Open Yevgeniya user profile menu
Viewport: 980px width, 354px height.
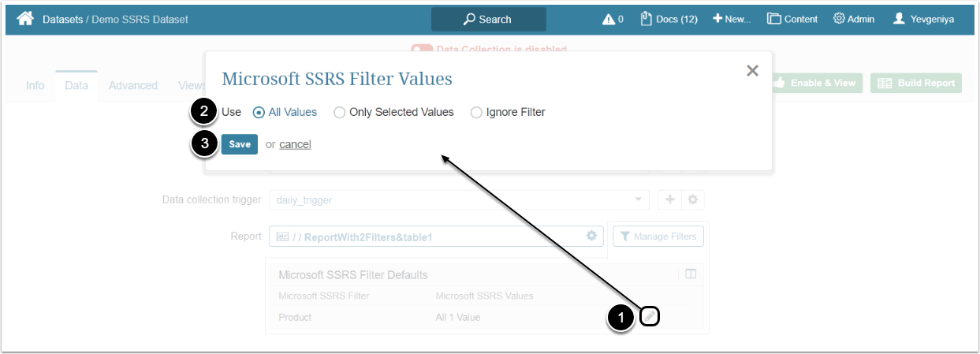point(923,19)
